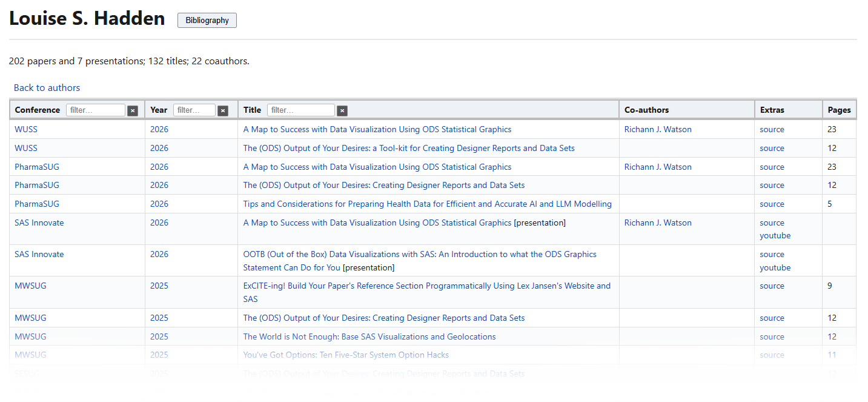Sort by the Pages column header
The image size is (868, 402).
point(840,110)
